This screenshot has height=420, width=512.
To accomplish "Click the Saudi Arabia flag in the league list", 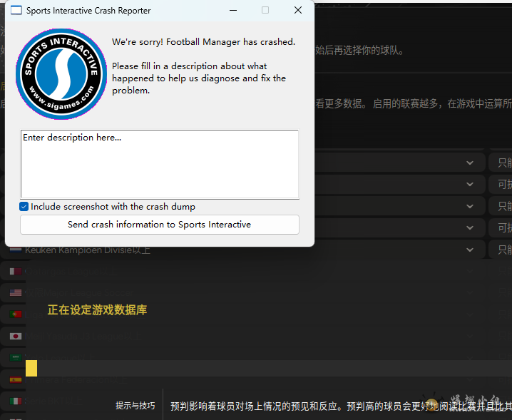I will point(16,358).
